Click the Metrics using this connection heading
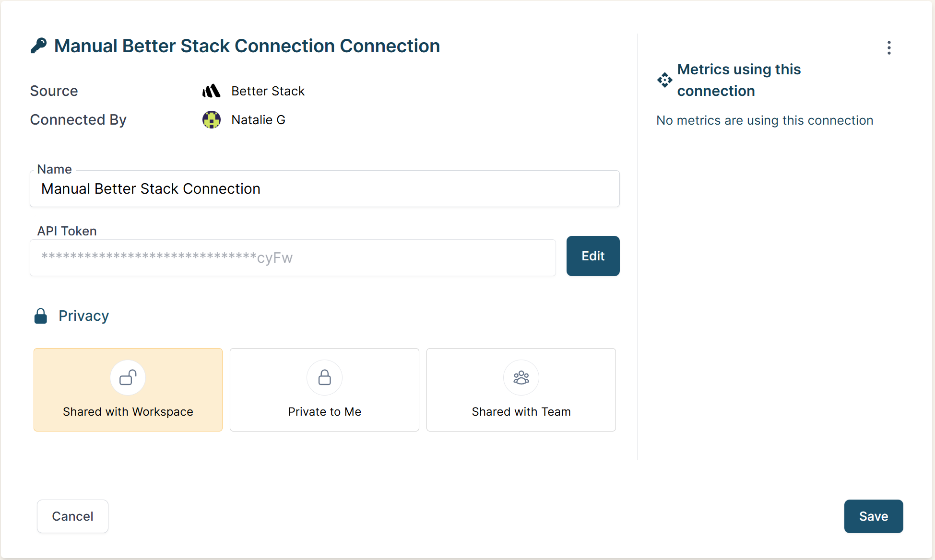 click(739, 80)
